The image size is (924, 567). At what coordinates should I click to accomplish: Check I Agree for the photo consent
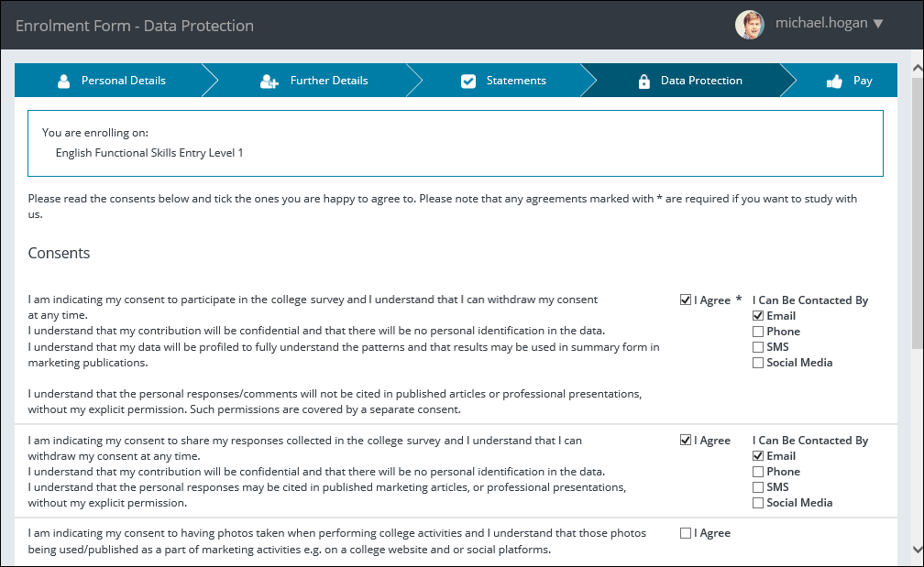click(x=685, y=532)
